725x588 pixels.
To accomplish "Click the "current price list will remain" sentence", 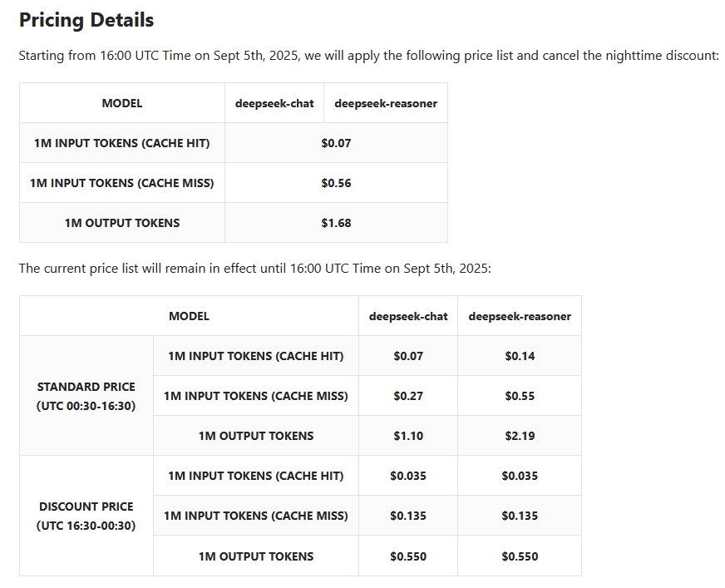I will coord(255,269).
